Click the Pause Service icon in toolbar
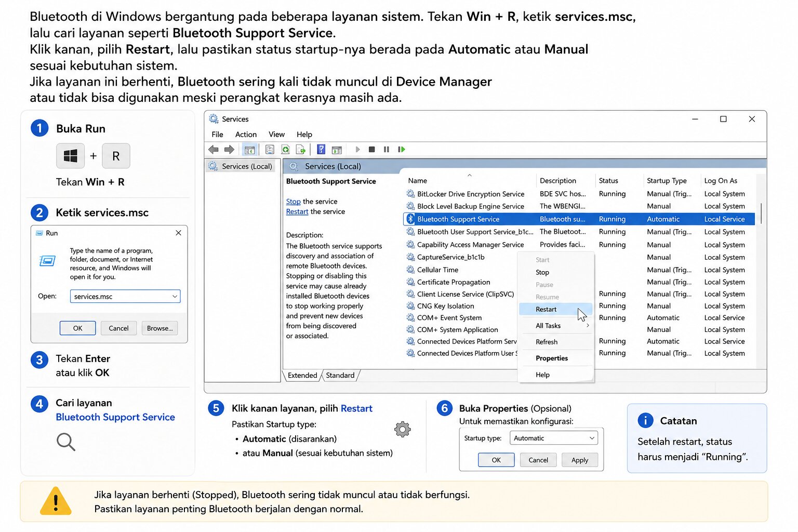The image size is (798, 532). click(387, 150)
